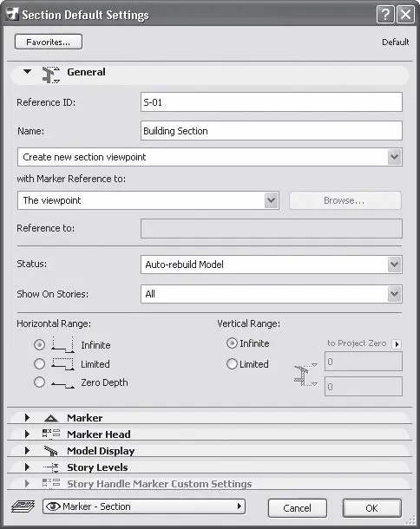Click the Marker triangle icon
The width and height of the screenshot is (420, 529).
(x=51, y=418)
